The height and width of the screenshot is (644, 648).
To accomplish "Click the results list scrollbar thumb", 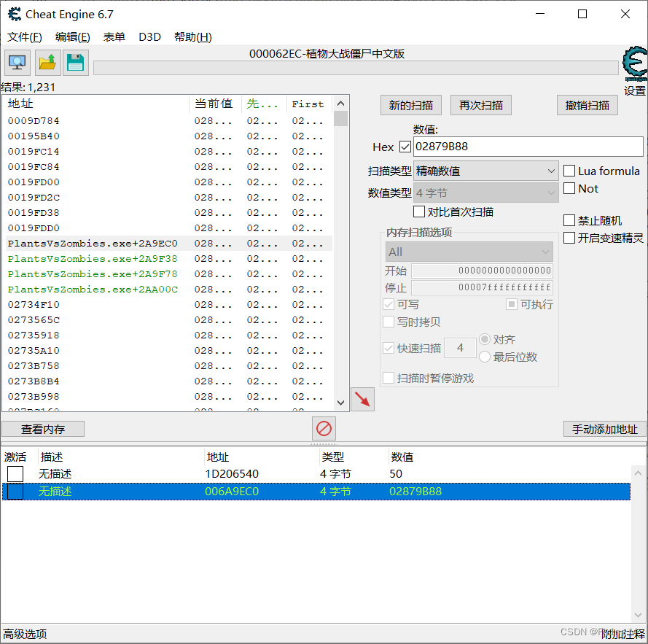I will (x=340, y=118).
